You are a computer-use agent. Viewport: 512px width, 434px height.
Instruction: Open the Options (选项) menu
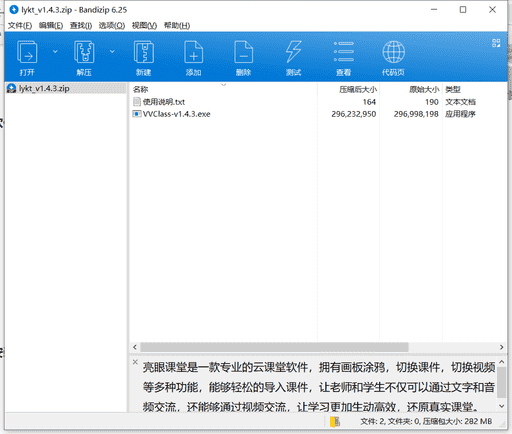(x=112, y=26)
